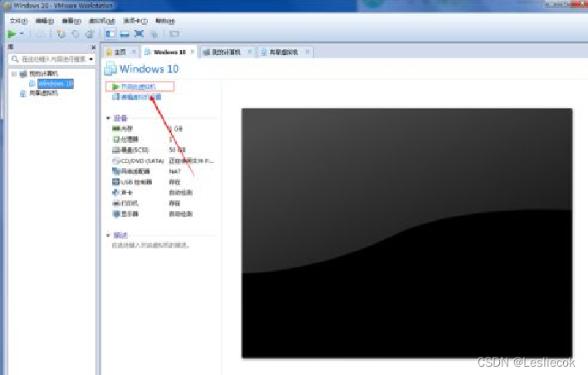Click the 开启此虚拟机 power on link

[138, 86]
